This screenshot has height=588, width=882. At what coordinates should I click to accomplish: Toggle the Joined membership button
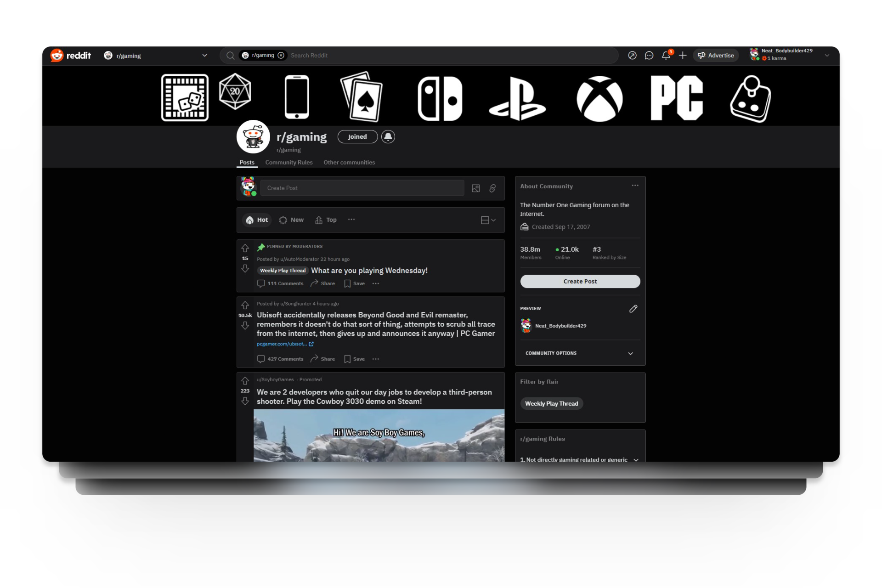coord(357,137)
